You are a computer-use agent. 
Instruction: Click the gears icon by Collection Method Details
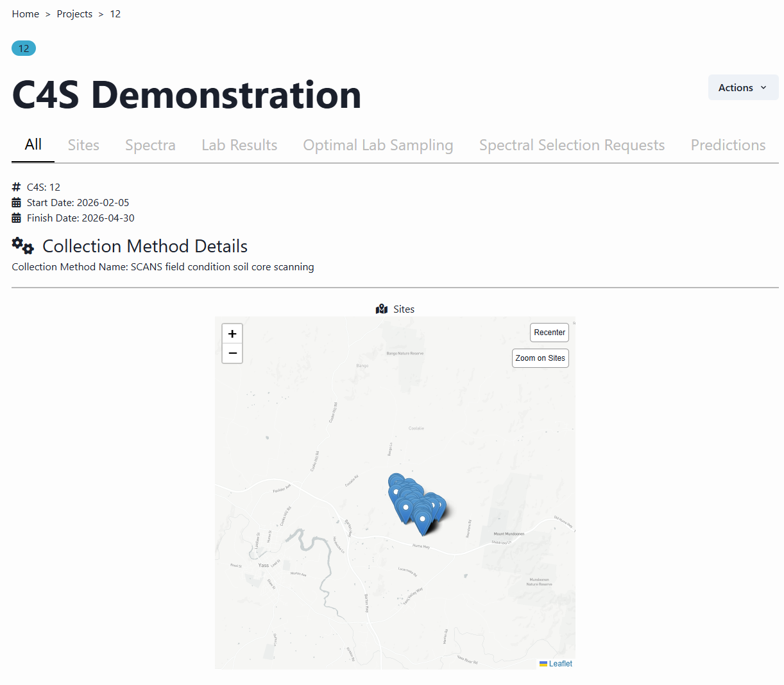23,246
